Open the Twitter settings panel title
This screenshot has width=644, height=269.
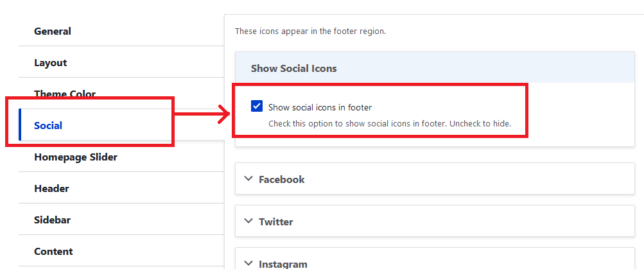(275, 222)
